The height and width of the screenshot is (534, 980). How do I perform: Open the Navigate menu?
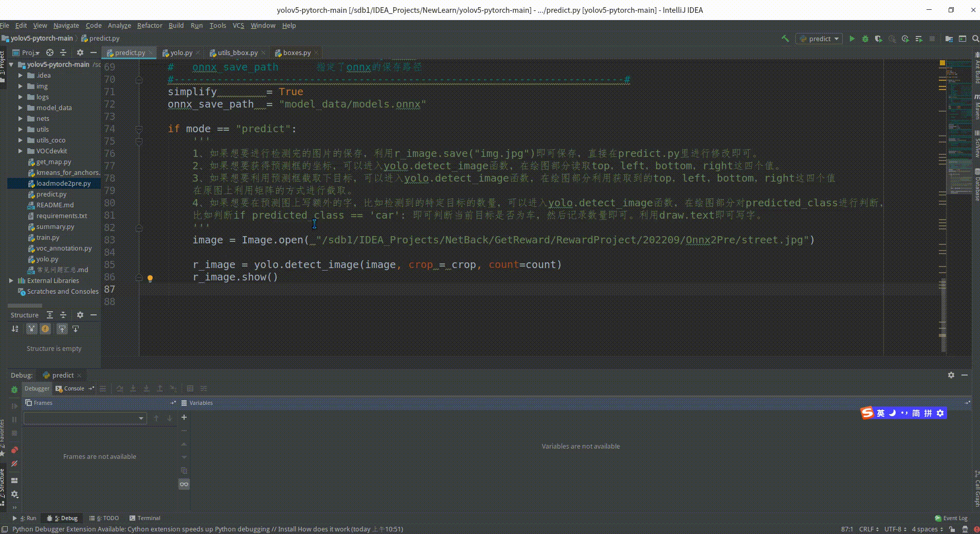(66, 25)
